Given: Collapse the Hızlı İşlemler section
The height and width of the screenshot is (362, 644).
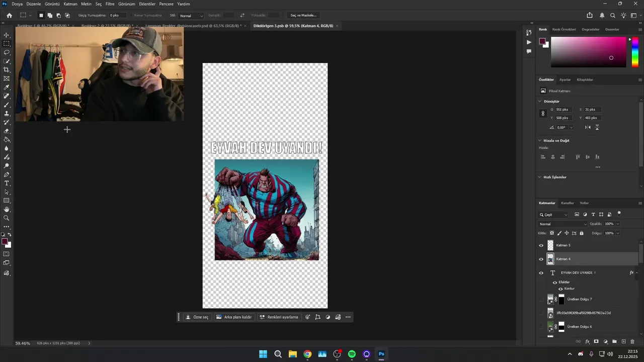Looking at the screenshot, I should coord(540,177).
